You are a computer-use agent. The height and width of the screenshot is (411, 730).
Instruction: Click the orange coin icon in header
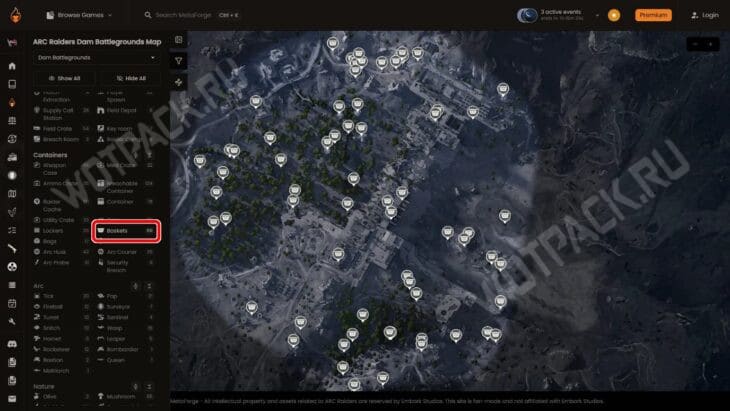point(614,15)
